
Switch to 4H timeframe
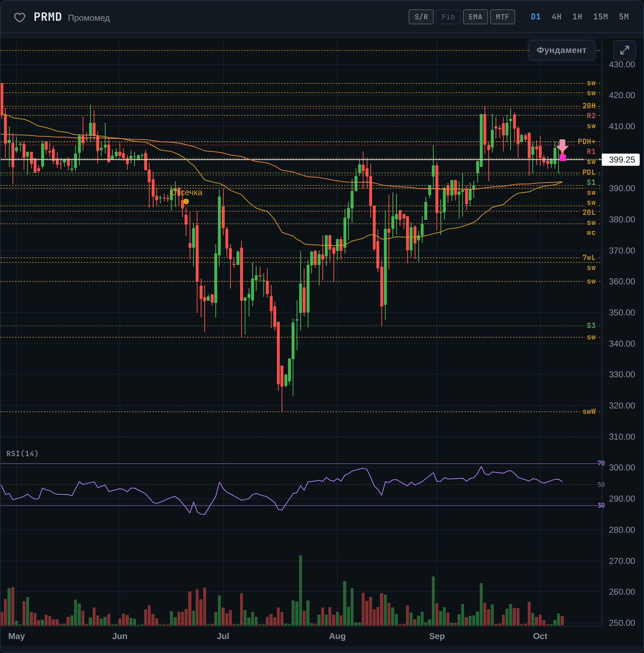point(556,17)
